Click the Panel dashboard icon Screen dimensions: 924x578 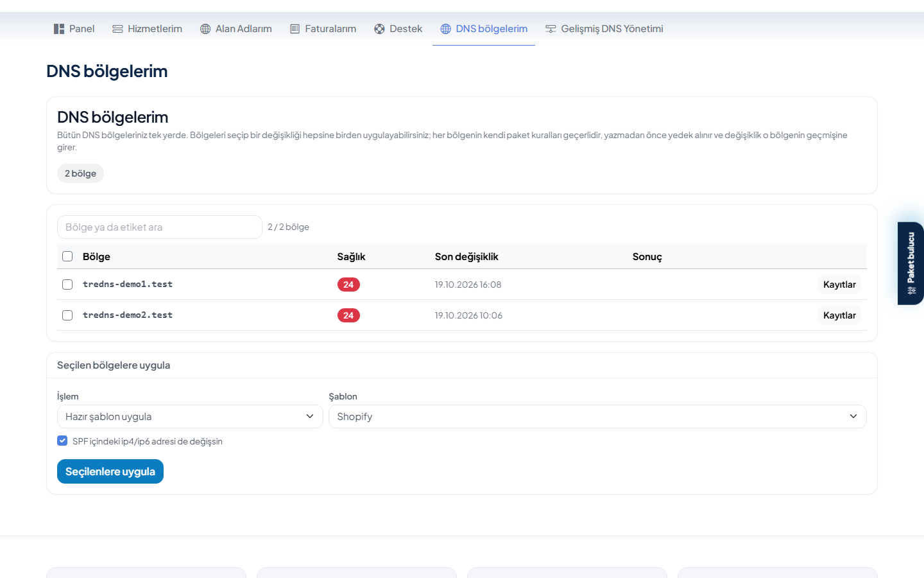click(59, 29)
